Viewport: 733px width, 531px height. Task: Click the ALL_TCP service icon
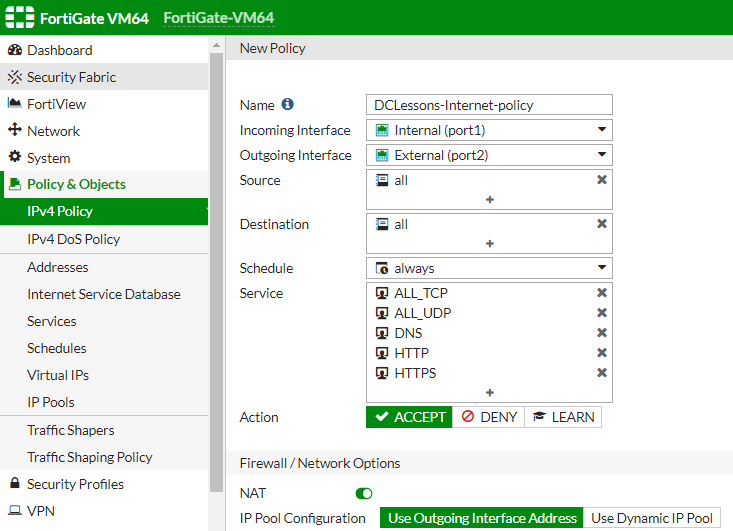tap(382, 293)
